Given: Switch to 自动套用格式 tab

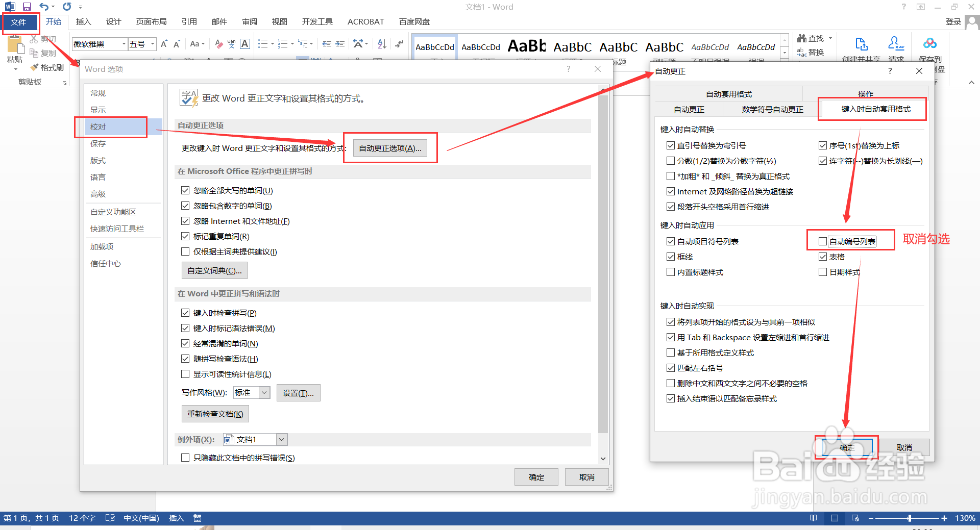Looking at the screenshot, I should point(728,94).
